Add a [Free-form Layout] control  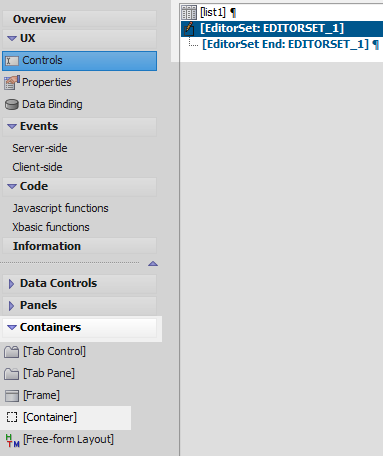pyautogui.click(x=68, y=439)
